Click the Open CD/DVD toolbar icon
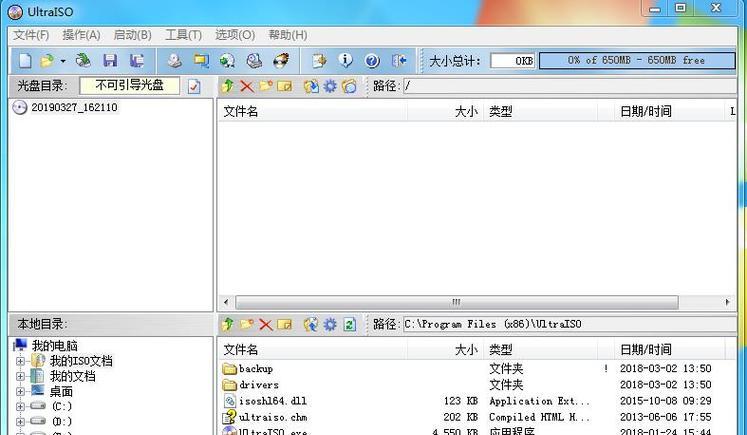The height and width of the screenshot is (435, 747). tap(83, 61)
